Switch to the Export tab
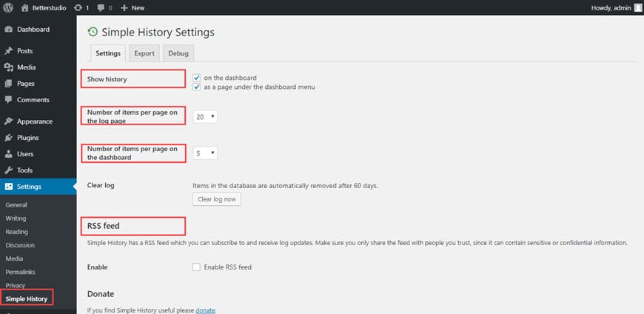 point(144,53)
